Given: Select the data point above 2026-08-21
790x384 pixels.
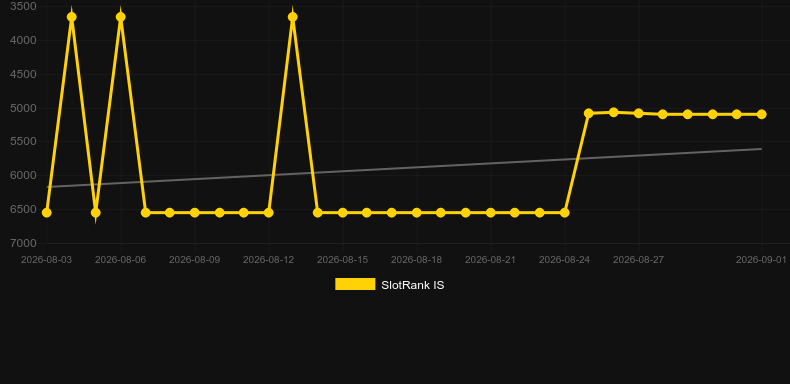Looking at the screenshot, I should 490,213.
